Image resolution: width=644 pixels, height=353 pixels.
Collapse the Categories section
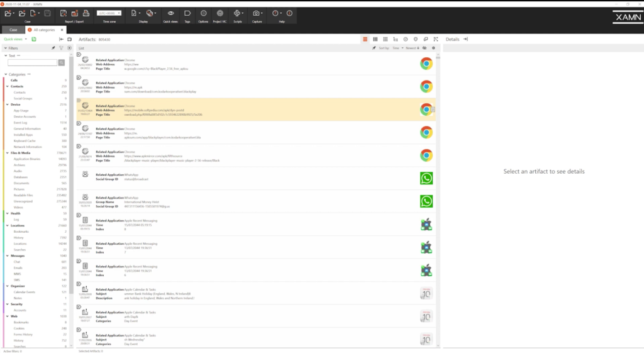click(5, 74)
